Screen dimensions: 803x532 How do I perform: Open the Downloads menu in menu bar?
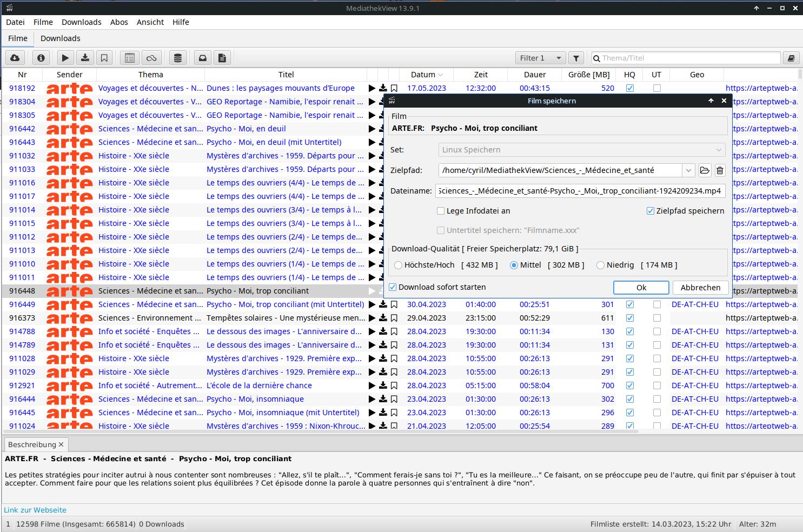coord(82,22)
